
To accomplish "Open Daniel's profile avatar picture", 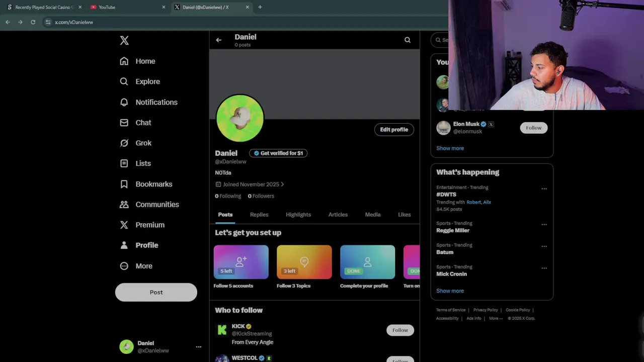I will click(240, 119).
